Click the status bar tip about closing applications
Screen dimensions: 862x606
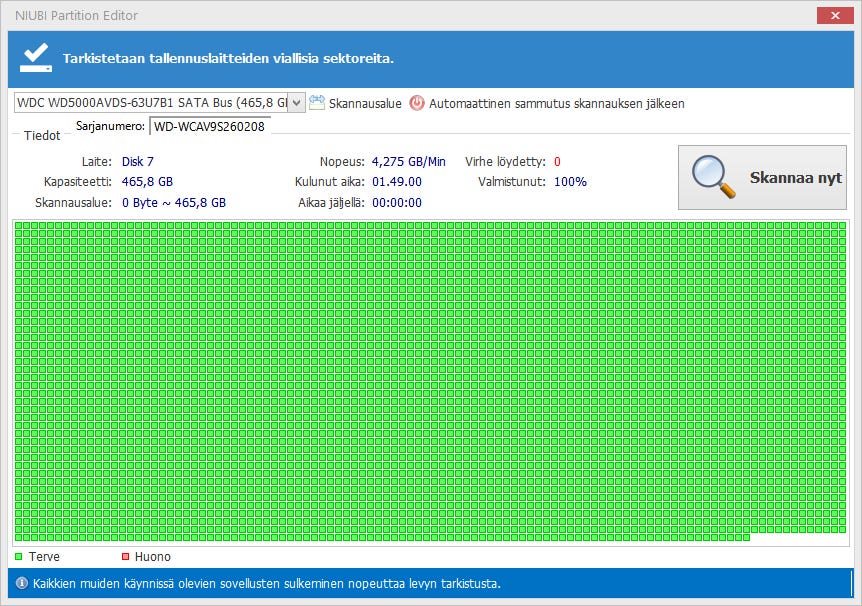(267, 583)
